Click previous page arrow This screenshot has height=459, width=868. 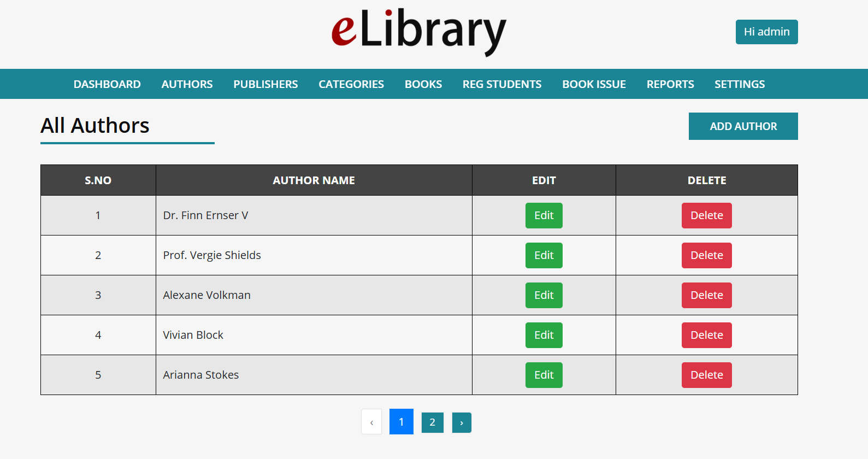(371, 422)
